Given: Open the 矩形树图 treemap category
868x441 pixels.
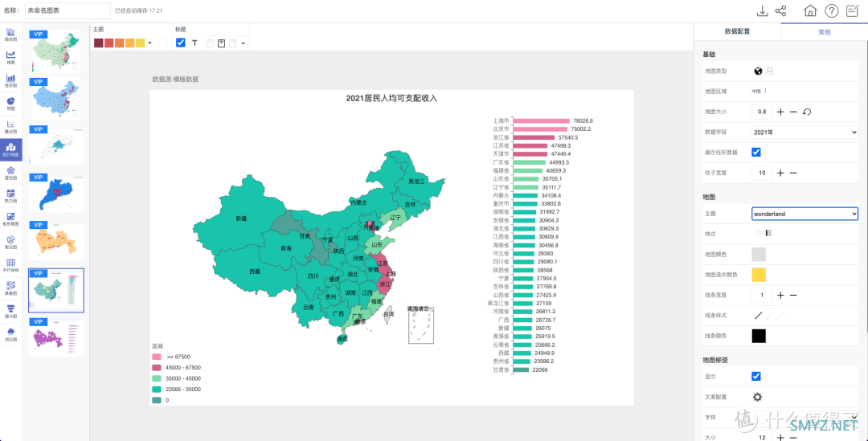Looking at the screenshot, I should (x=11, y=219).
